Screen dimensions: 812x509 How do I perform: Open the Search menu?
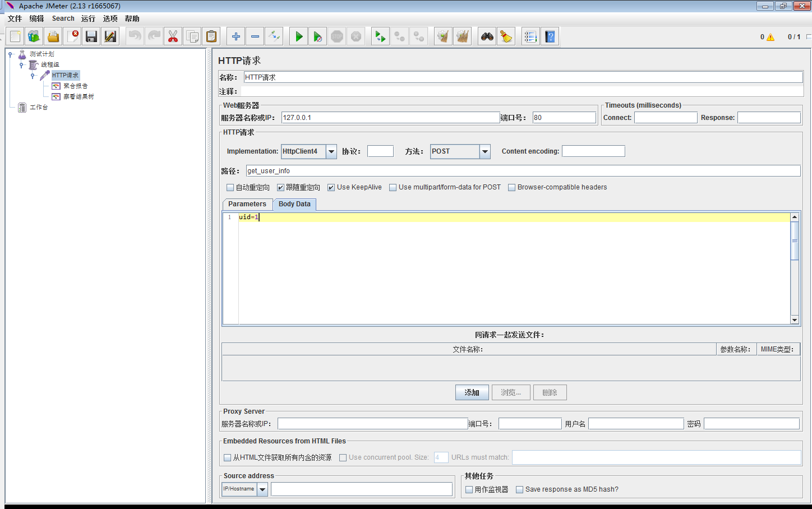tap(63, 18)
